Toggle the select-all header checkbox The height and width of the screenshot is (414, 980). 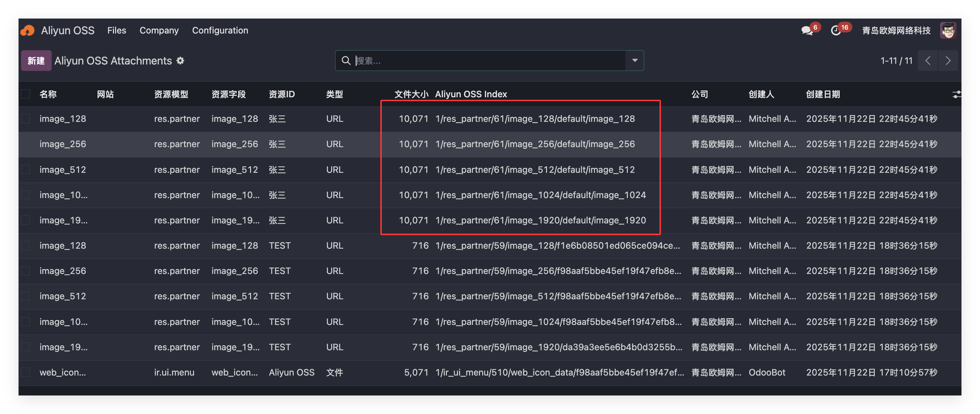(x=26, y=94)
